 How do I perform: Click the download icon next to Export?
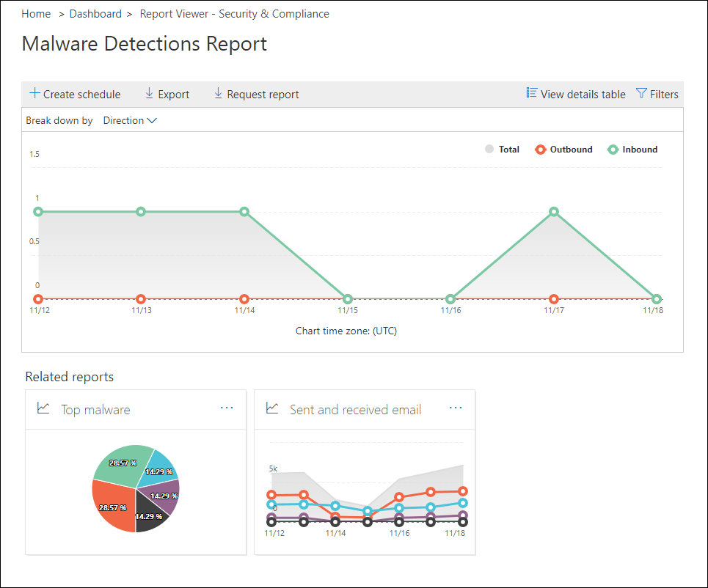coord(147,93)
